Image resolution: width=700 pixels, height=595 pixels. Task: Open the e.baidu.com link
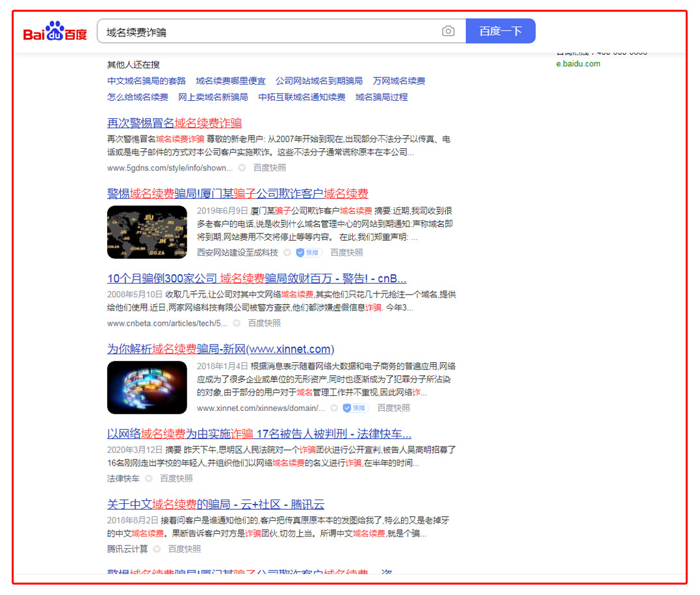pyautogui.click(x=578, y=64)
